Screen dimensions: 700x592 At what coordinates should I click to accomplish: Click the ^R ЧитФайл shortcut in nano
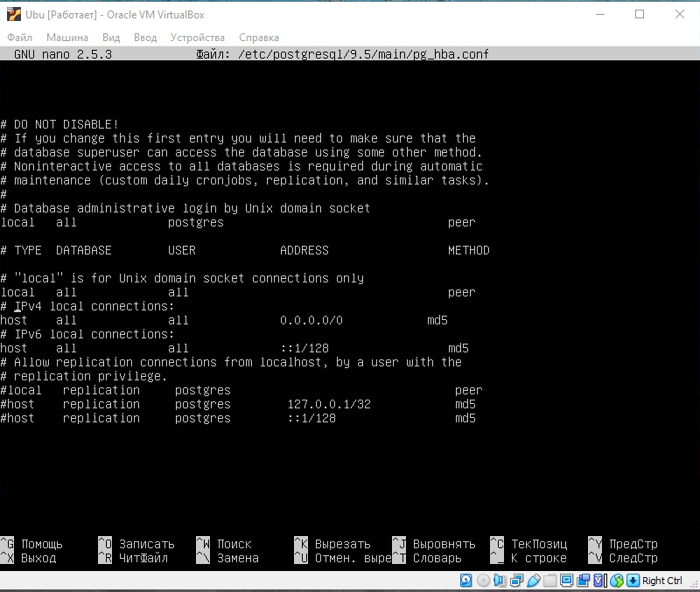[133, 558]
